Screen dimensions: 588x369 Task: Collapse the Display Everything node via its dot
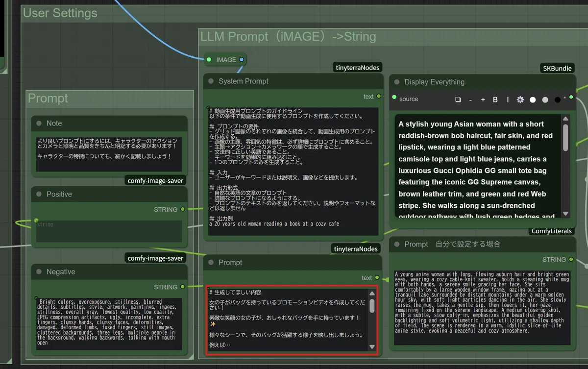[397, 82]
